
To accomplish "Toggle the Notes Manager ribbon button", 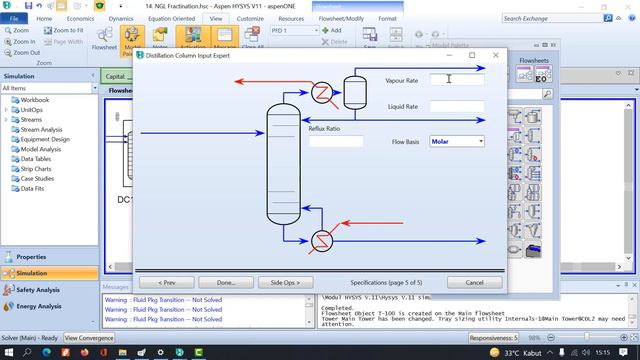I will pyautogui.click(x=160, y=38).
